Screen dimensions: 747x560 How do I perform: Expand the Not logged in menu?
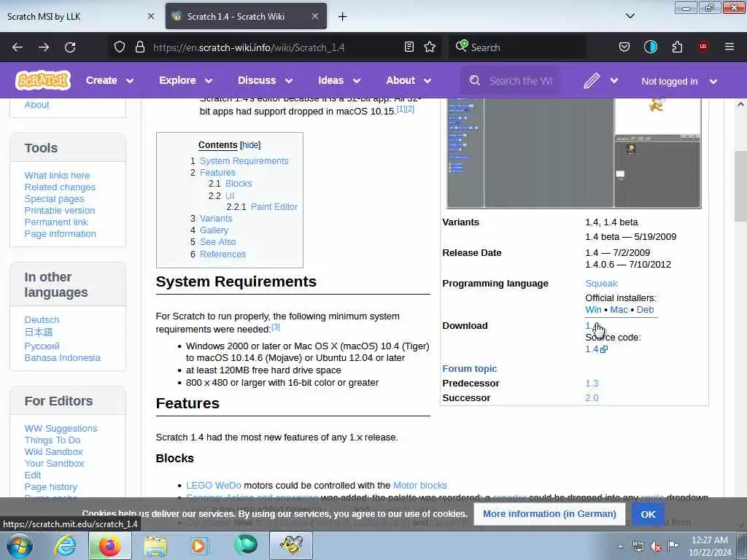pos(679,82)
